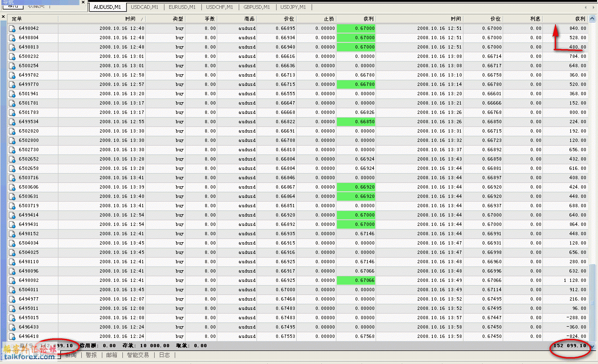598x364 pixels.
Task: Switch to the USDJPY,M1 chart tab
Action: [x=293, y=7]
